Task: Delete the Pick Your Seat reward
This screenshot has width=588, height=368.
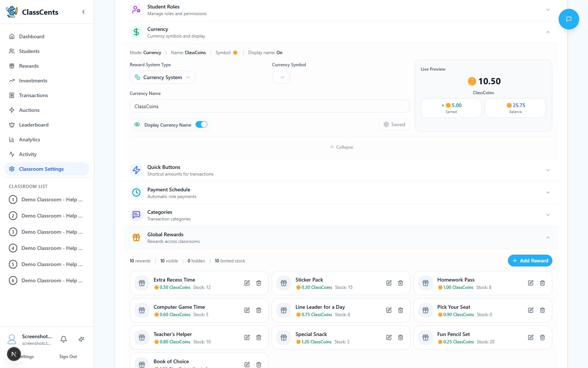Action: coord(542,310)
